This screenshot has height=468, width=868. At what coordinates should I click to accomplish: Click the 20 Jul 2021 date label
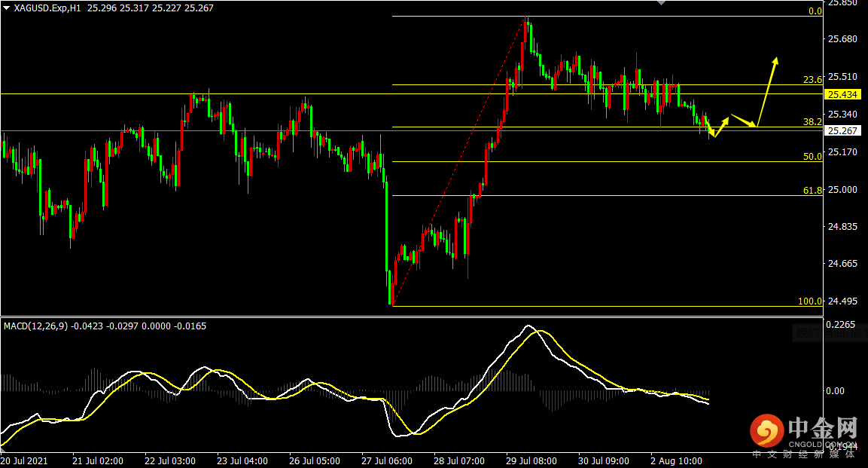(x=24, y=460)
